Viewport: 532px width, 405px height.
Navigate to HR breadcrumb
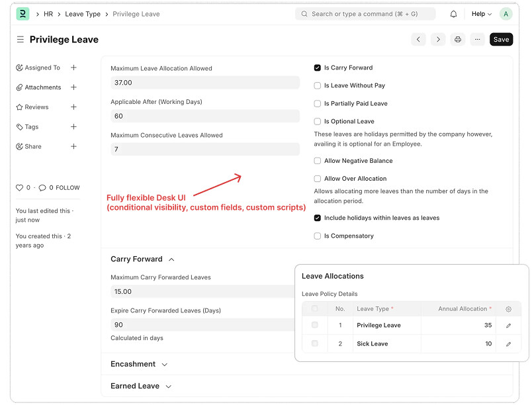click(48, 14)
